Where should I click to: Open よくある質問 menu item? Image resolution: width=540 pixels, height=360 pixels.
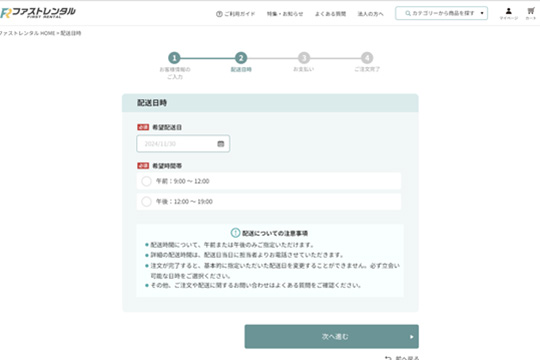(x=330, y=14)
